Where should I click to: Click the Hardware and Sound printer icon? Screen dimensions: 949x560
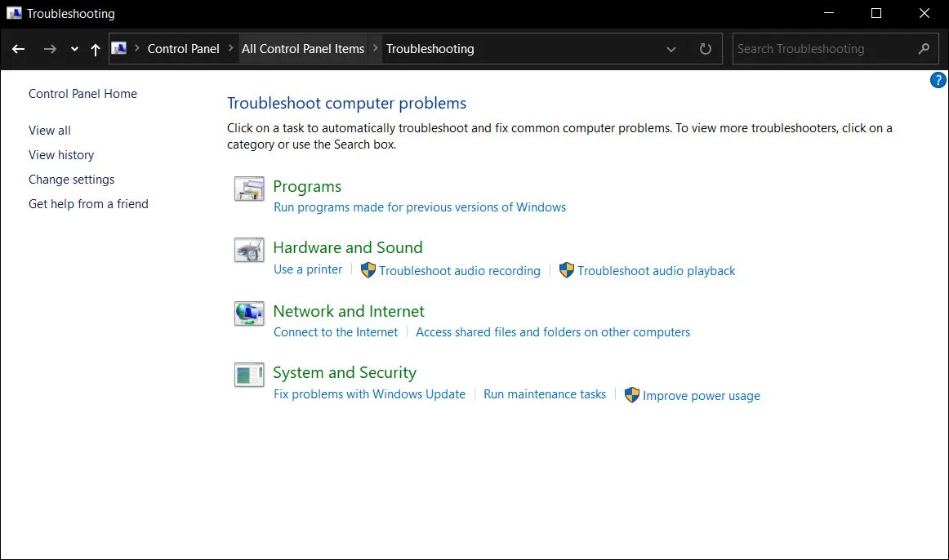pos(249,250)
